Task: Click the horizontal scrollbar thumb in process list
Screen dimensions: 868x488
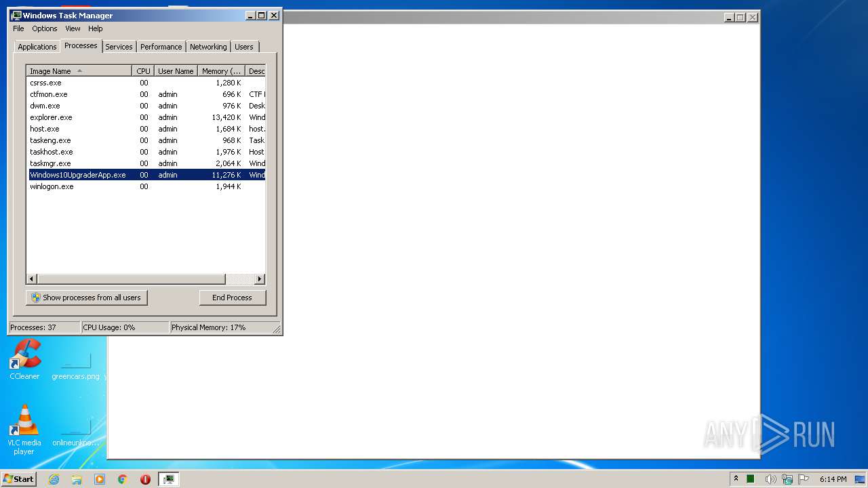Action: [x=131, y=279]
